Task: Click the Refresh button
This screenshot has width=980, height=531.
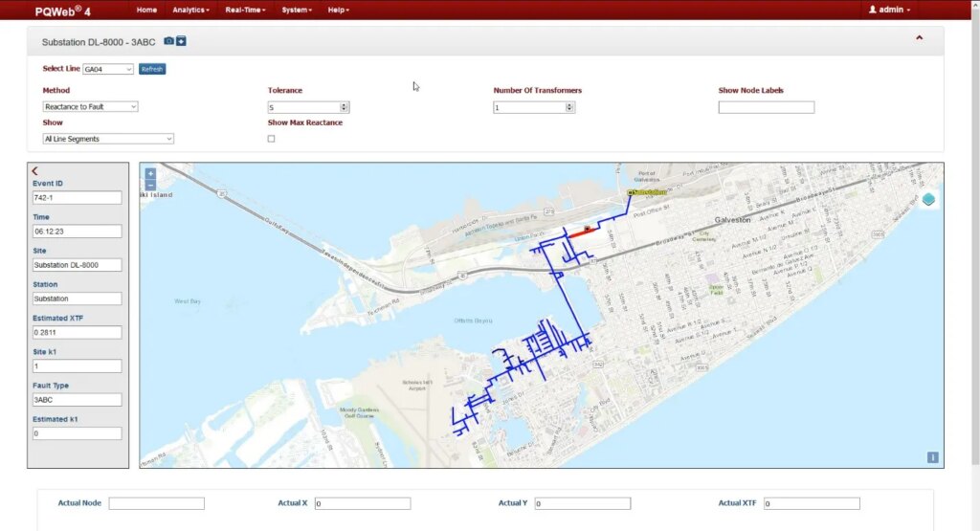Action: point(152,69)
